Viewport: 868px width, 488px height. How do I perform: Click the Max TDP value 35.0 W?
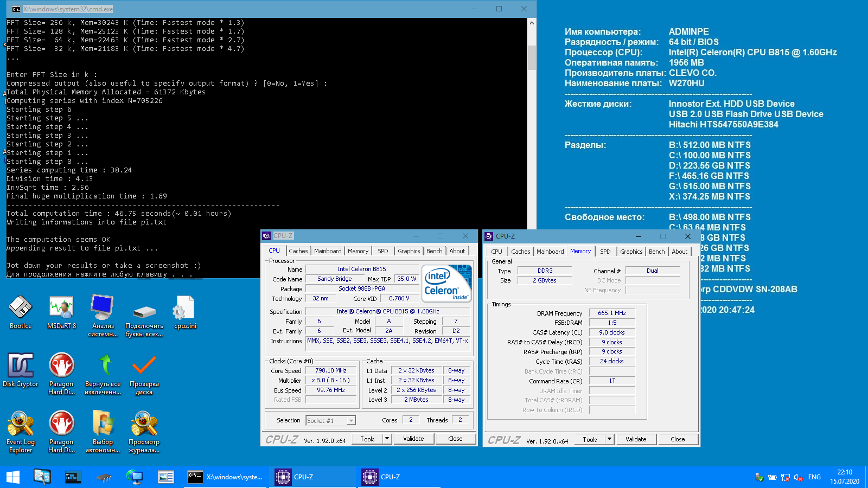(x=407, y=279)
